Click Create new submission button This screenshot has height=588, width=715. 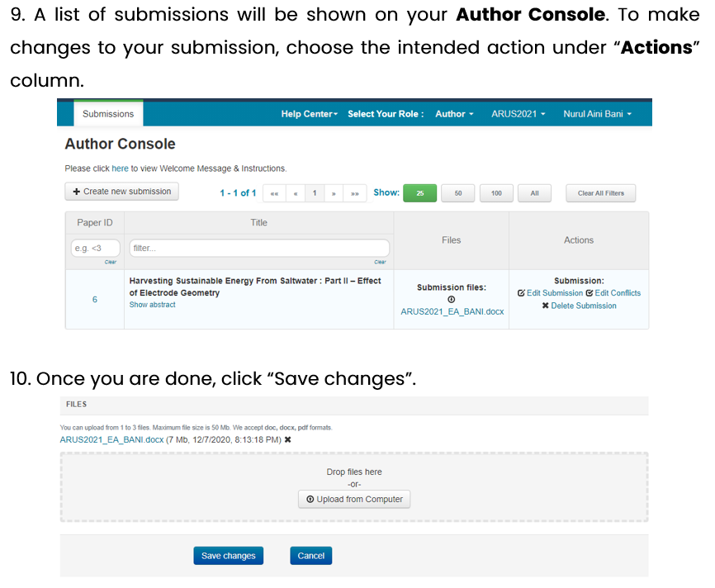coord(121,192)
